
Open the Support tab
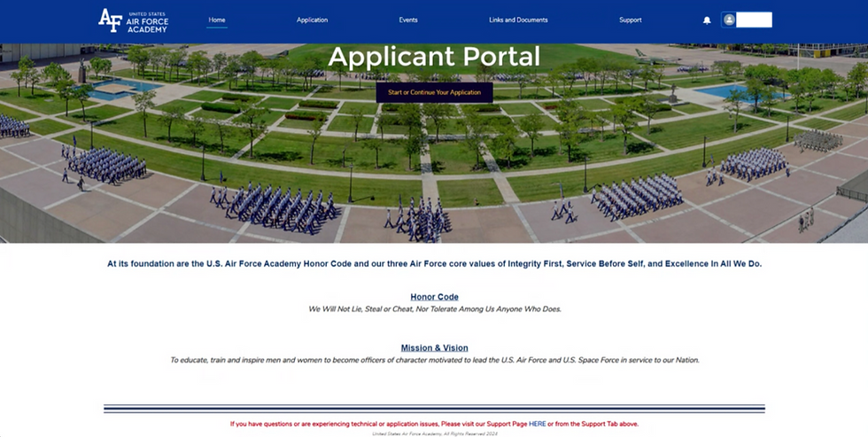click(x=631, y=20)
